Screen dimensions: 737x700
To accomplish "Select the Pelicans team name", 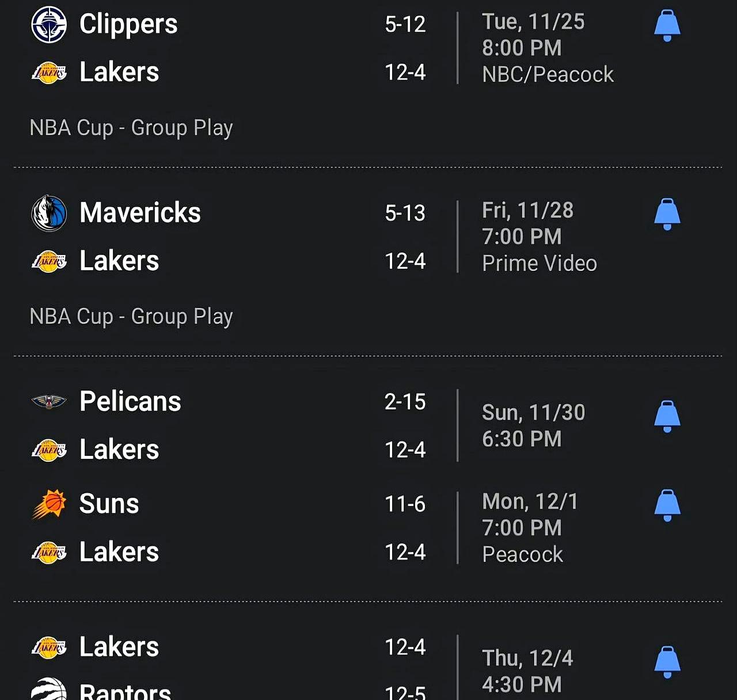I will (130, 401).
